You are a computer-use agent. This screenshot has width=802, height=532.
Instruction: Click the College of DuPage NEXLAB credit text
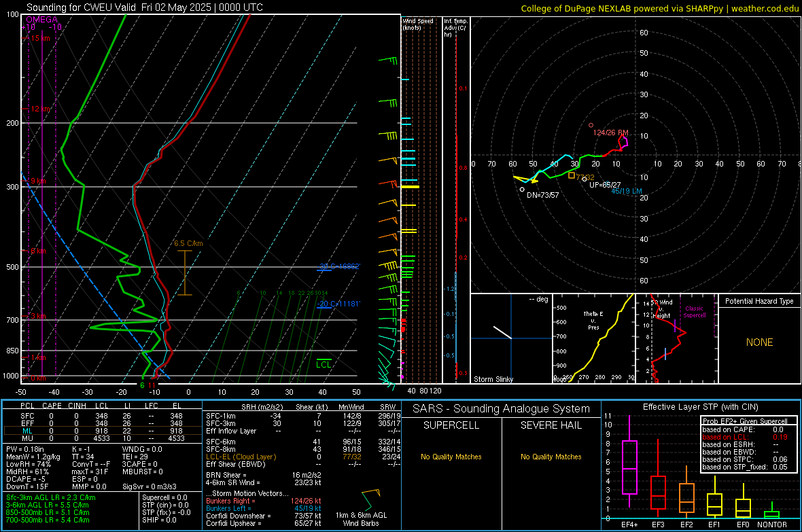659,9
